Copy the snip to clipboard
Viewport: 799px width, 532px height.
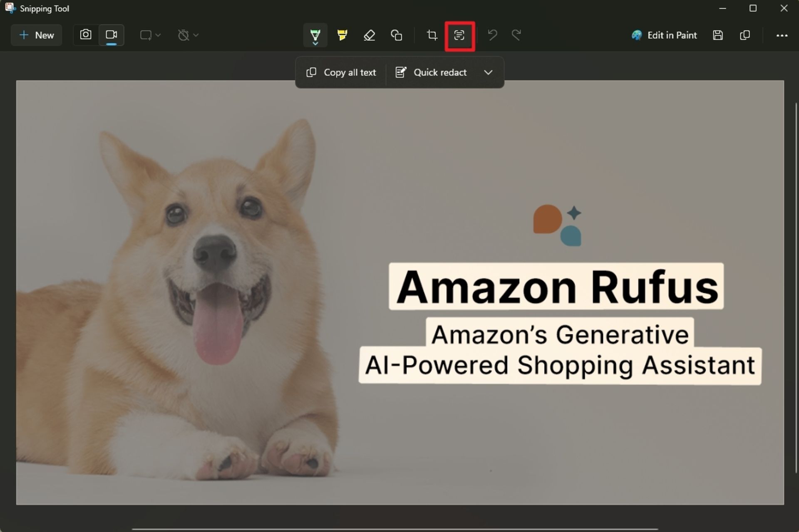pyautogui.click(x=745, y=35)
